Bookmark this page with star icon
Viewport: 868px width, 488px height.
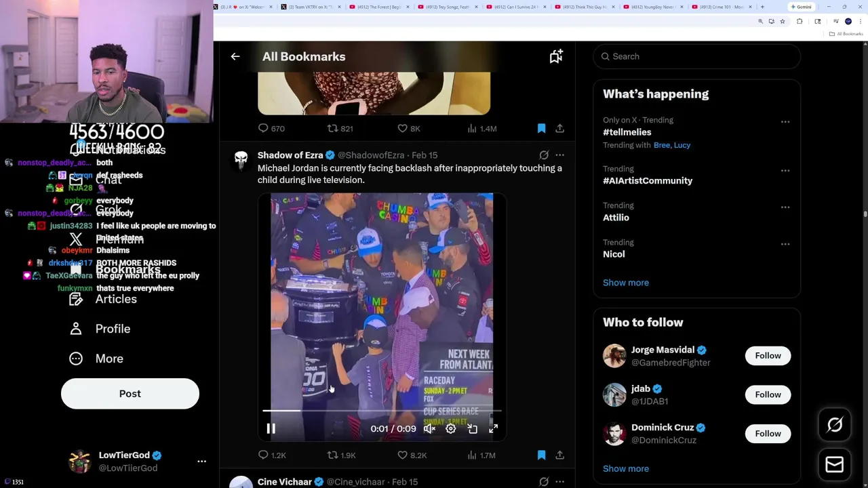click(782, 22)
